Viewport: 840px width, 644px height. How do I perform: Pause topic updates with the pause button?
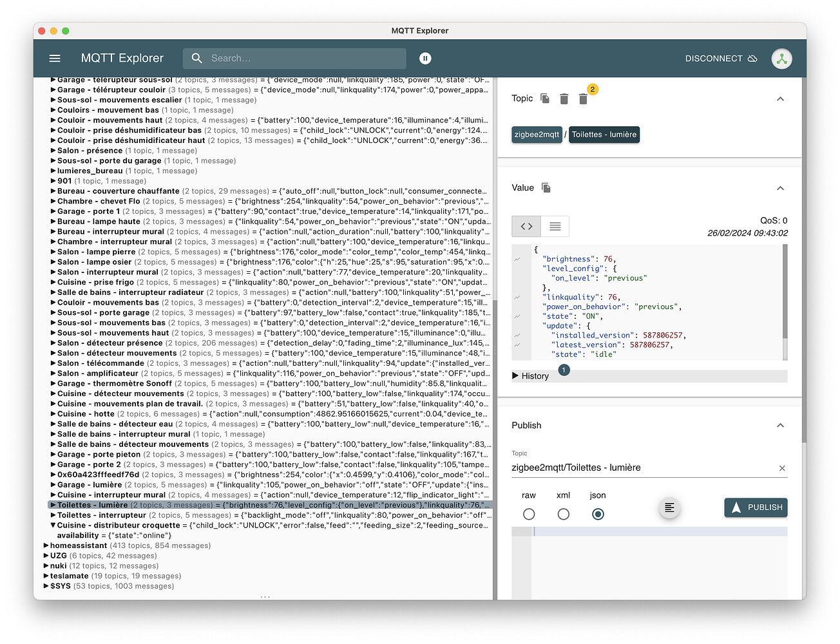coord(425,58)
